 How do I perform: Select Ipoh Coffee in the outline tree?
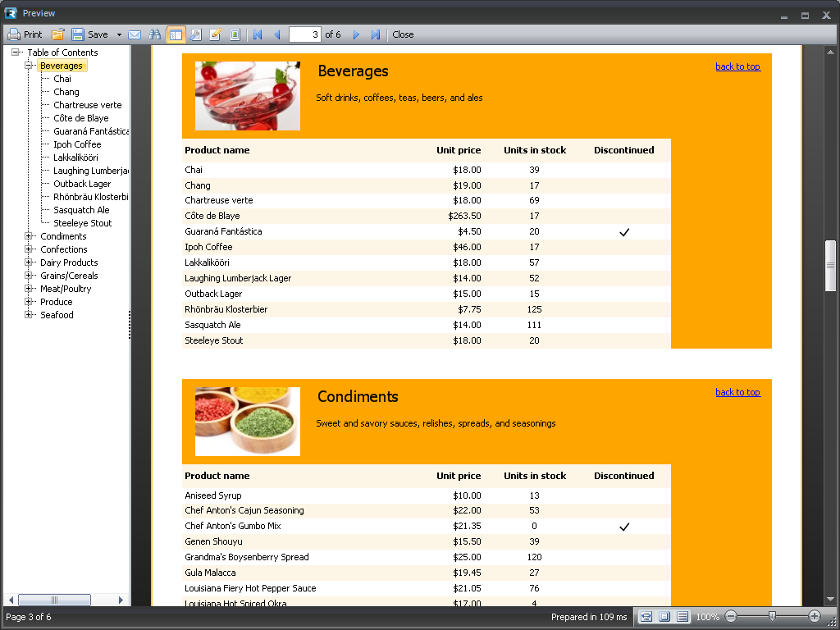77,144
